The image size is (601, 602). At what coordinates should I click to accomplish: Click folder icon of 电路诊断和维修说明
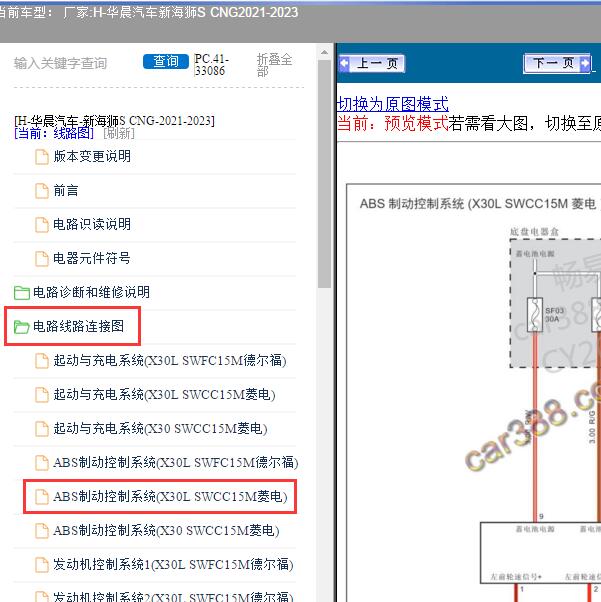coord(22,293)
